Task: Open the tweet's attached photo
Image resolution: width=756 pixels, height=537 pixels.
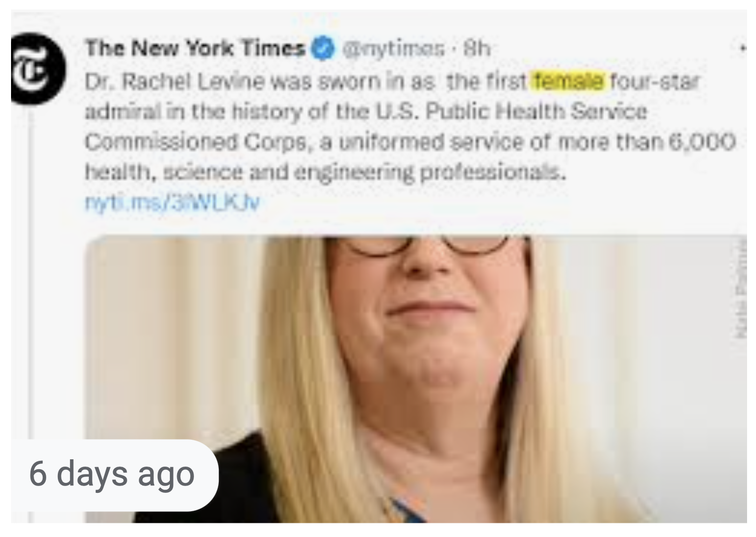Action: 415,378
